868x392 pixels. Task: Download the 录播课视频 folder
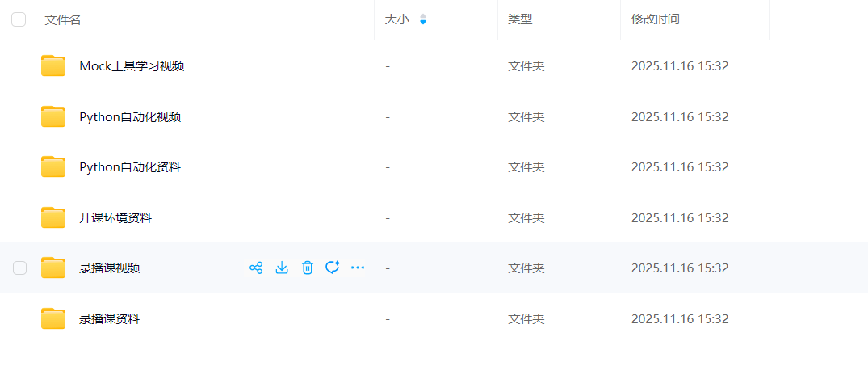[x=282, y=268]
